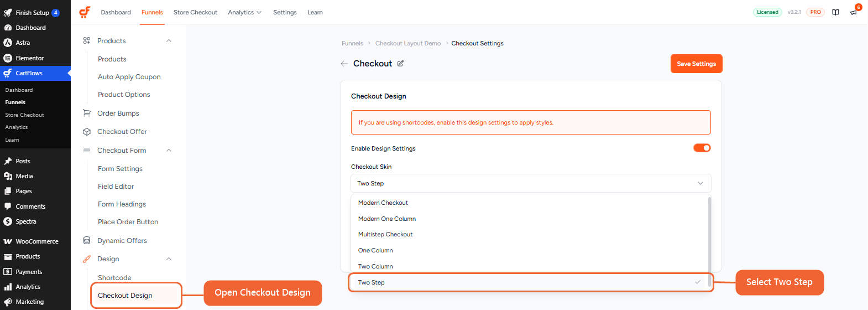The width and height of the screenshot is (868, 310).
Task: Click the WordPress Dashboard gauge icon
Action: pos(8,28)
